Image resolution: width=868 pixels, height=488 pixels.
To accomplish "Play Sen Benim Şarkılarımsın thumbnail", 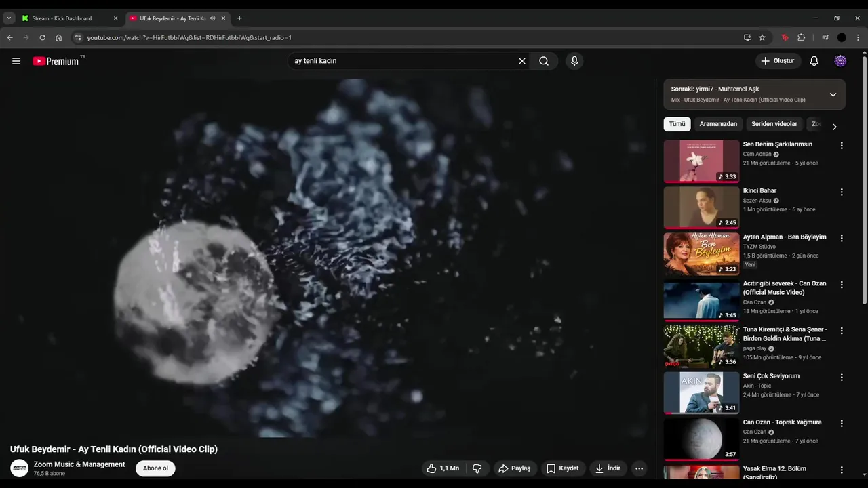I will (x=701, y=161).
